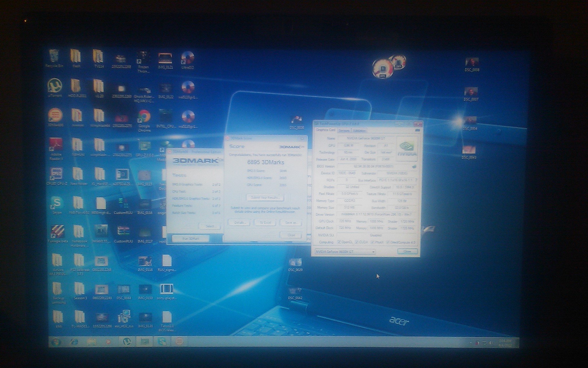Toggle the DirectCompute 4.0 checkbox
The image size is (588, 368).
pos(388,242)
